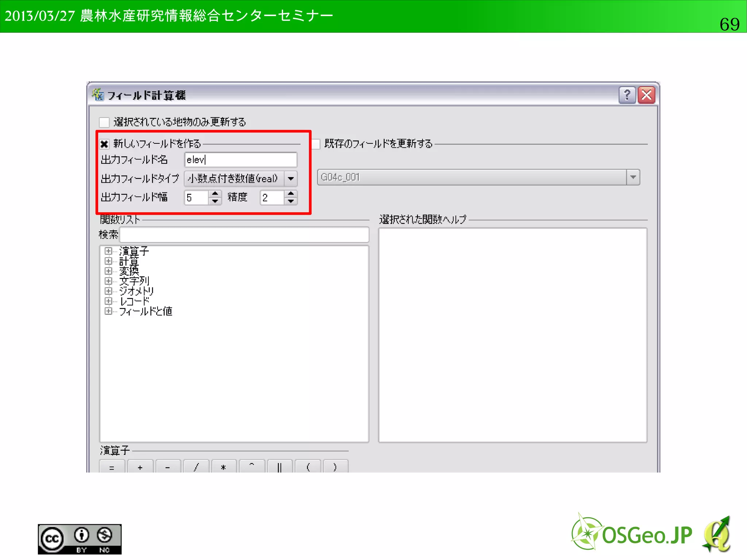This screenshot has width=747, height=560.
Task: Click the 精度 value box
Action: [272, 198]
